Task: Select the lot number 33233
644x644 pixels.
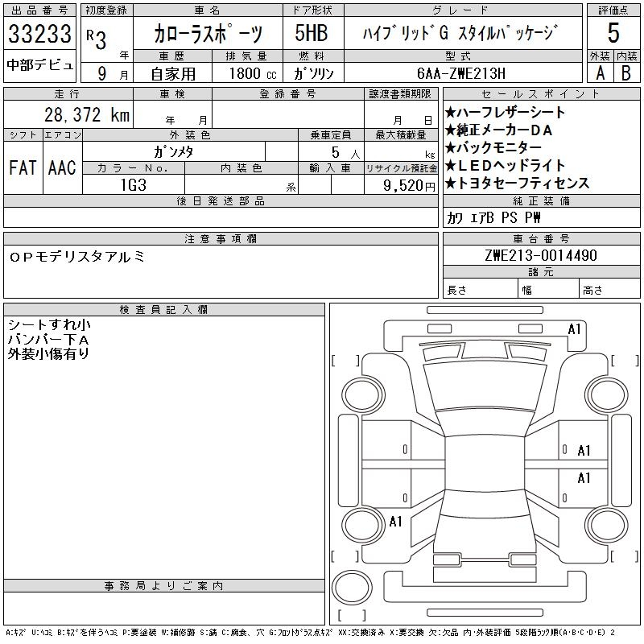Action: (x=40, y=34)
